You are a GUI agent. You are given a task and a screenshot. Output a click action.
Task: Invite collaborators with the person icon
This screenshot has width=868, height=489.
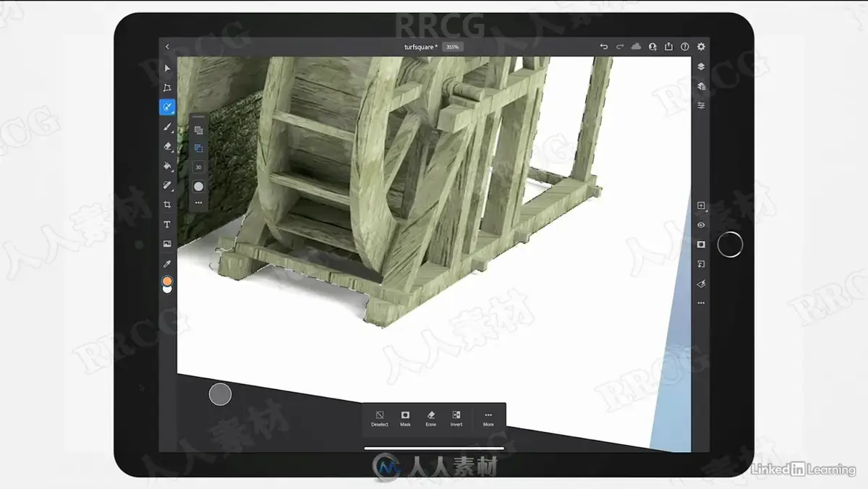652,46
